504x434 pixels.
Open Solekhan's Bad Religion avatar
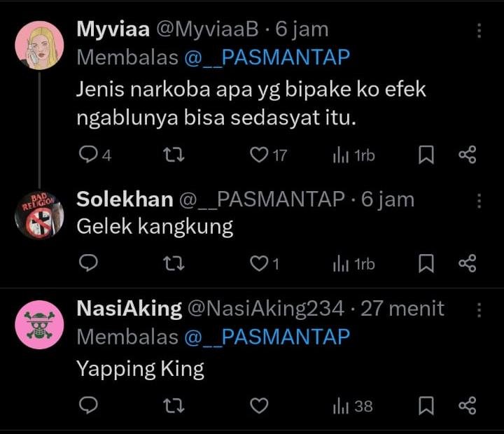39,215
